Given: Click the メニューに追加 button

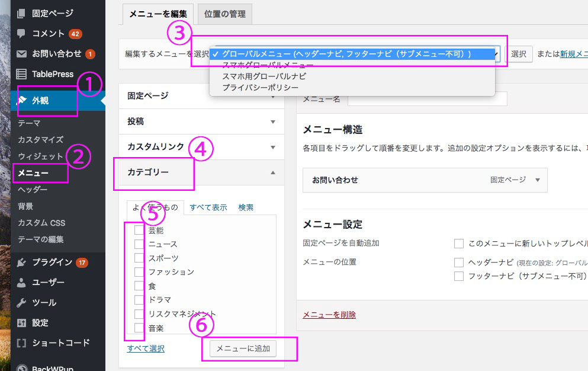Looking at the screenshot, I should (243, 349).
